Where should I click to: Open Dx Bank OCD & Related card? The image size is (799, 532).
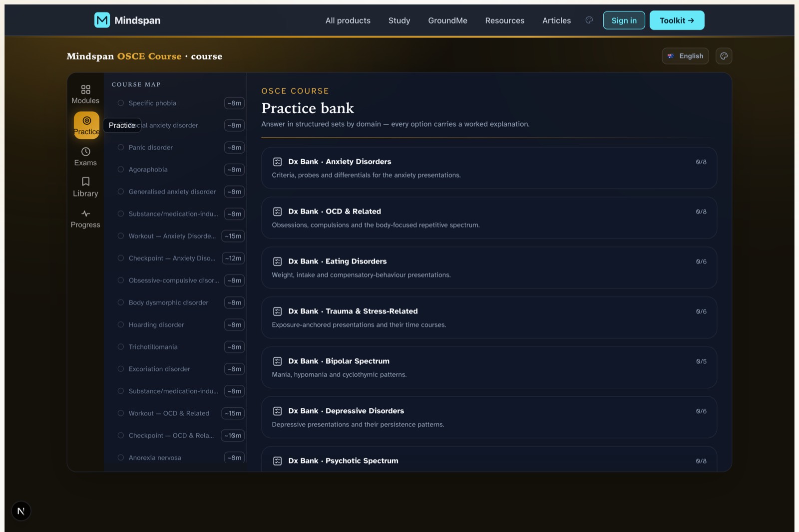tap(489, 218)
